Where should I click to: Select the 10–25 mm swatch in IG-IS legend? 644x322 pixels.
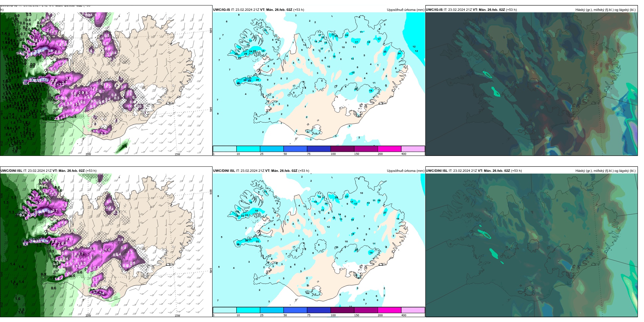click(x=248, y=149)
